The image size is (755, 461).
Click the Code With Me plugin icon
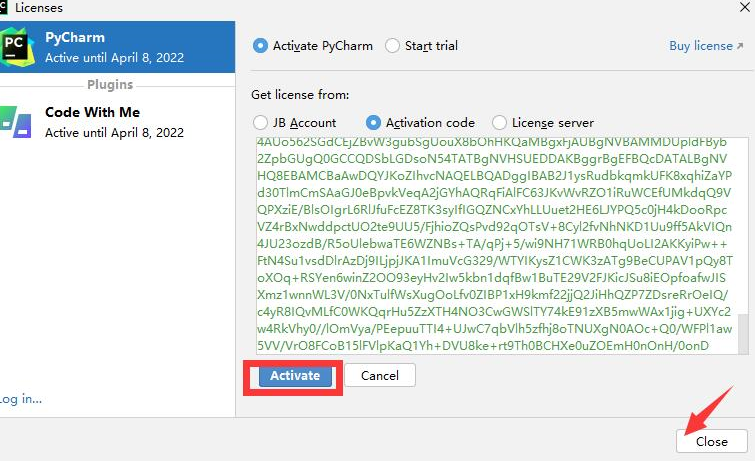pyautogui.click(x=15, y=122)
